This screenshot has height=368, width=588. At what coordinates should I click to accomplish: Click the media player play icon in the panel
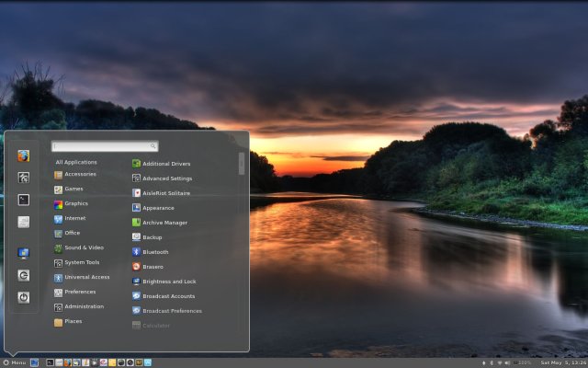click(x=94, y=362)
